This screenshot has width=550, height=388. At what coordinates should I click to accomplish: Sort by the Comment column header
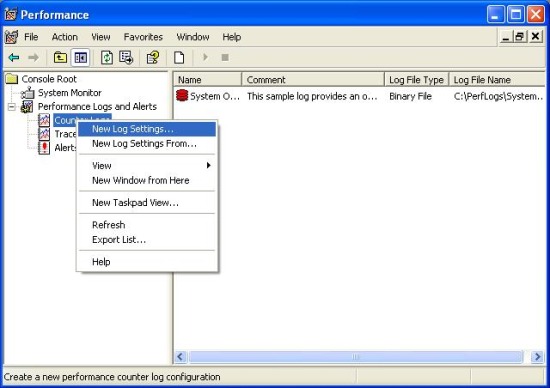[x=313, y=80]
